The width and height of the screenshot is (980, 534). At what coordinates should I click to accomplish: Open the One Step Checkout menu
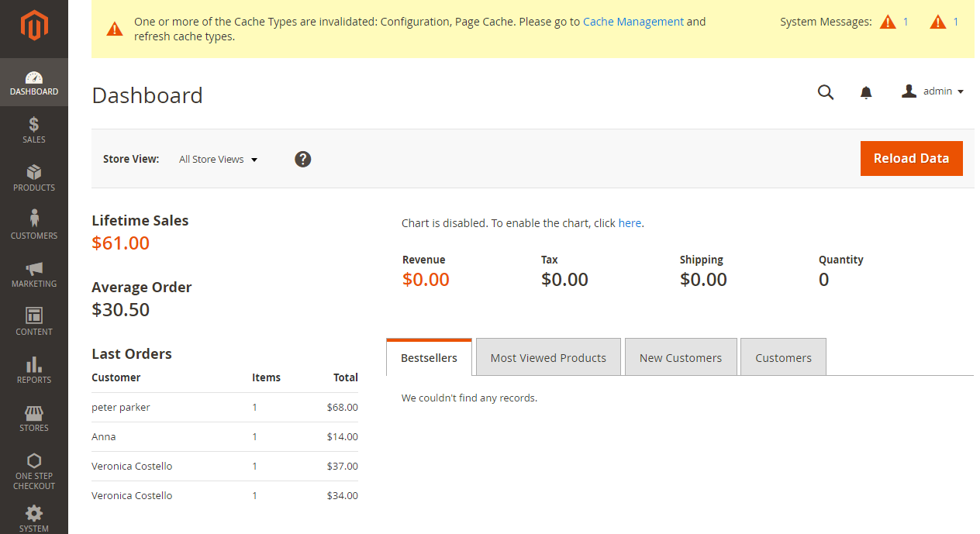[34, 470]
